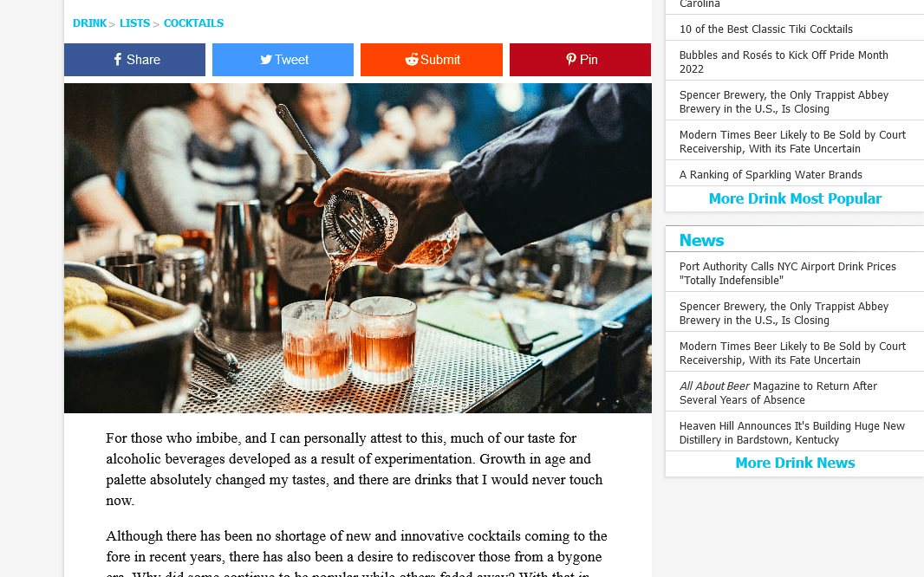924x577 pixels.
Task: Open Bubbles and Rosés Pride Month article
Action: coord(784,62)
